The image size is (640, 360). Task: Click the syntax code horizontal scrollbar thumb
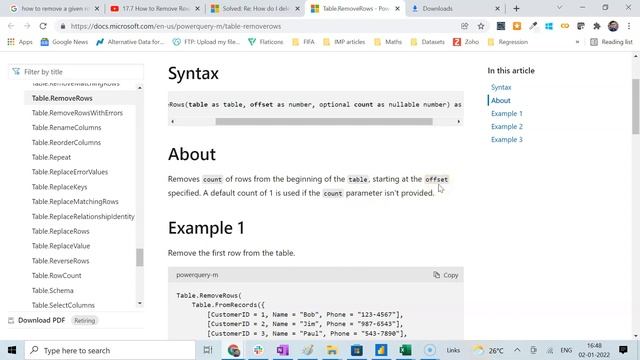[324, 121]
